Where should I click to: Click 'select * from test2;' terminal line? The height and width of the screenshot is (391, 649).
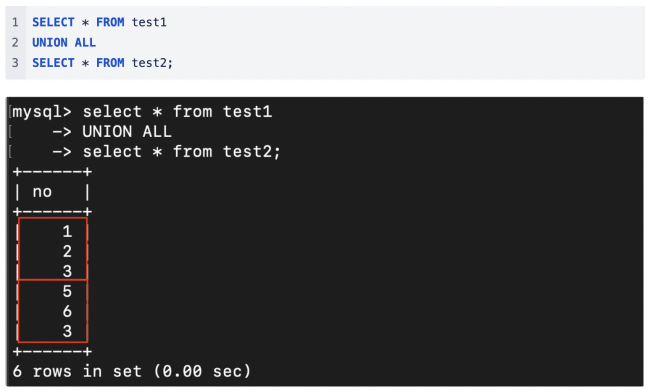point(182,151)
